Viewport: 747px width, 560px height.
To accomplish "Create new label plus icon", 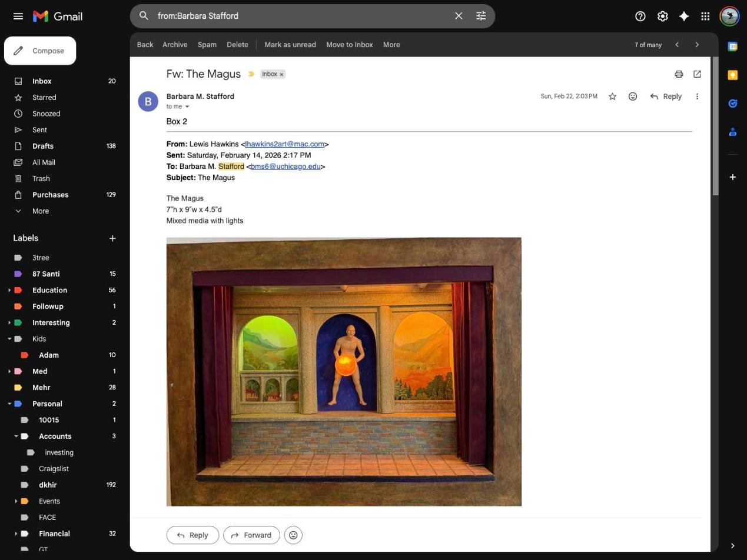I will (112, 238).
